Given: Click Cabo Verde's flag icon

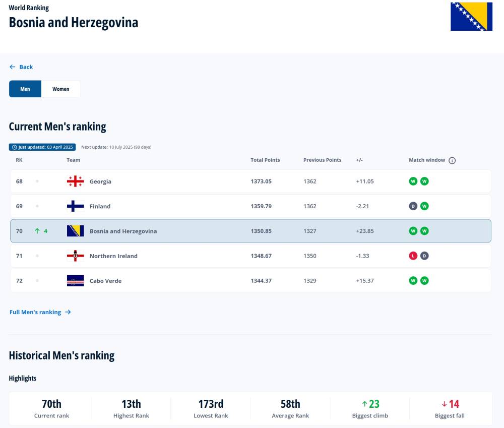Looking at the screenshot, I should 75,281.
